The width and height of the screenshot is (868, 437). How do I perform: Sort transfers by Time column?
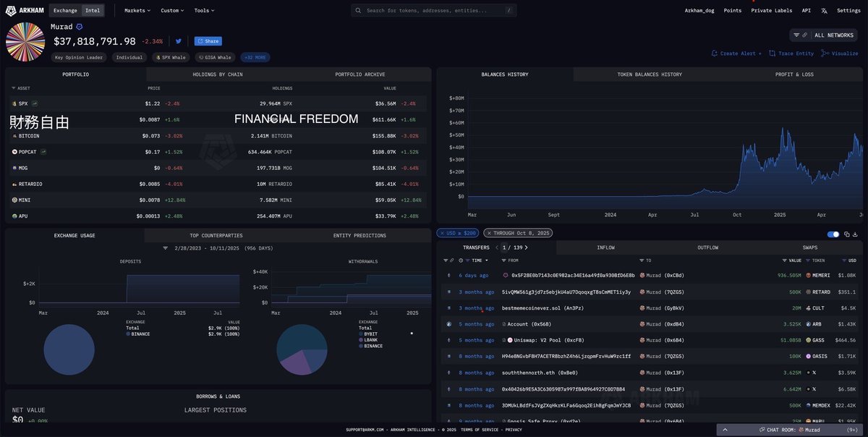pos(480,260)
